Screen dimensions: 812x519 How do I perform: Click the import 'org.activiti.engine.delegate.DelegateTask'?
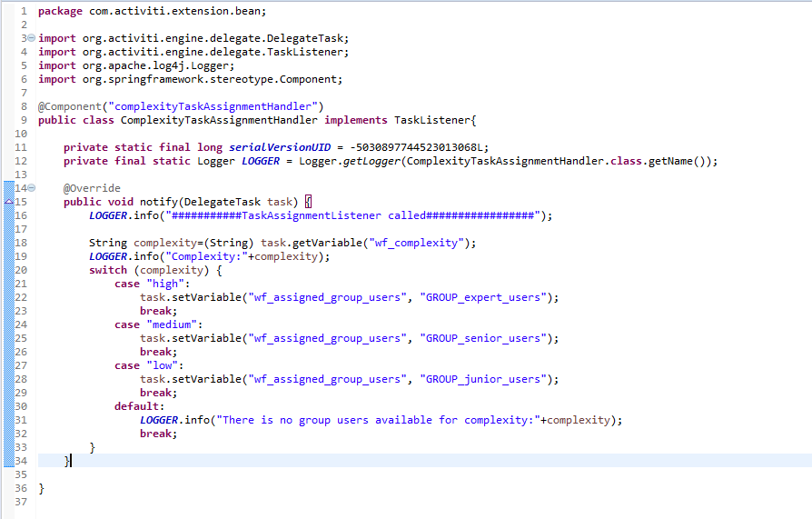(213, 38)
